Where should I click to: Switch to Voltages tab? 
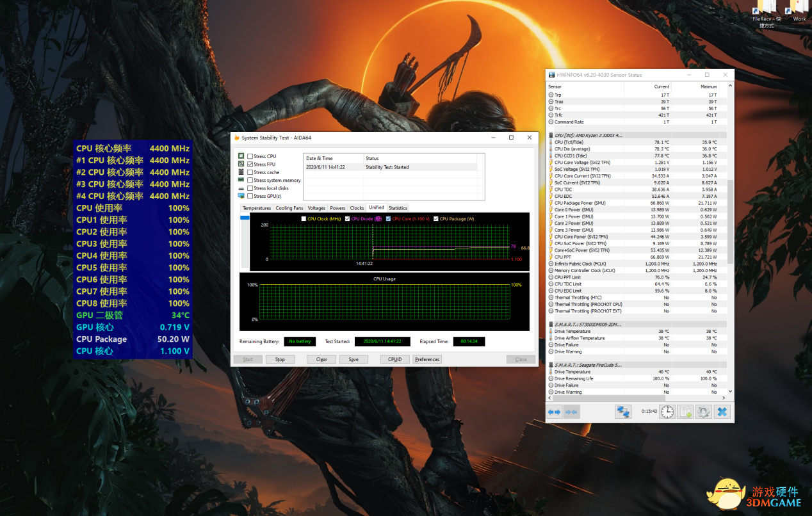pos(316,208)
